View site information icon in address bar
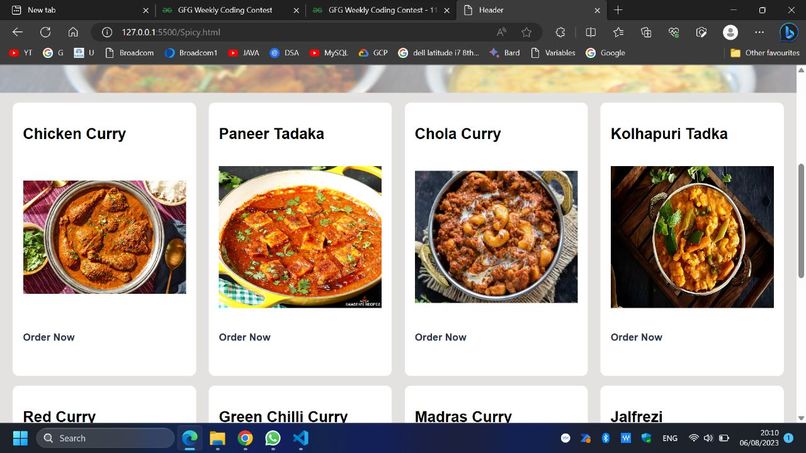Image resolution: width=806 pixels, height=453 pixels. (107, 32)
